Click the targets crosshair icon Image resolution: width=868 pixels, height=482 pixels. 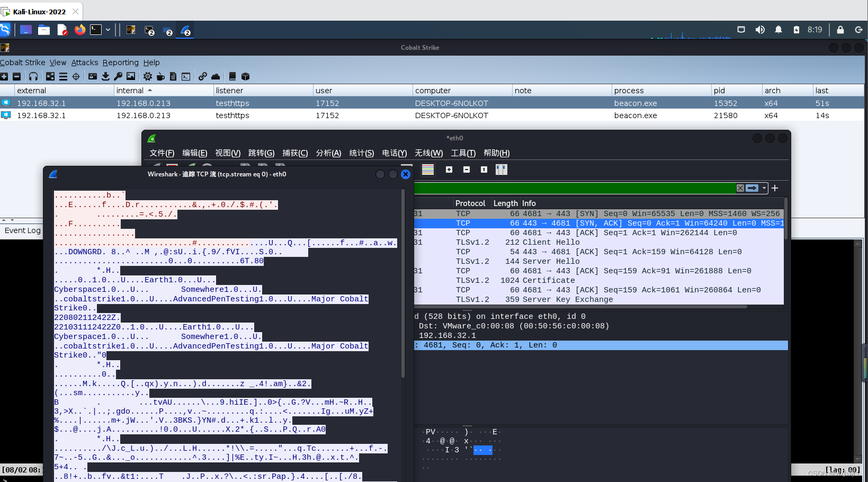(76, 76)
